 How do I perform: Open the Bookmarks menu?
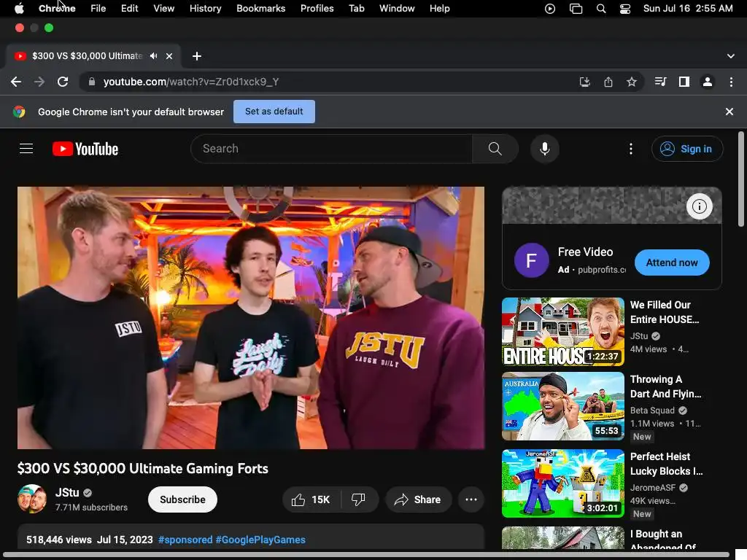pyautogui.click(x=261, y=9)
